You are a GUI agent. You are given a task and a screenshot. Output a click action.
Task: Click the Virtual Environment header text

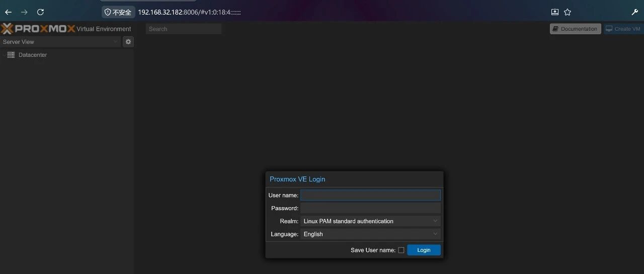click(104, 29)
